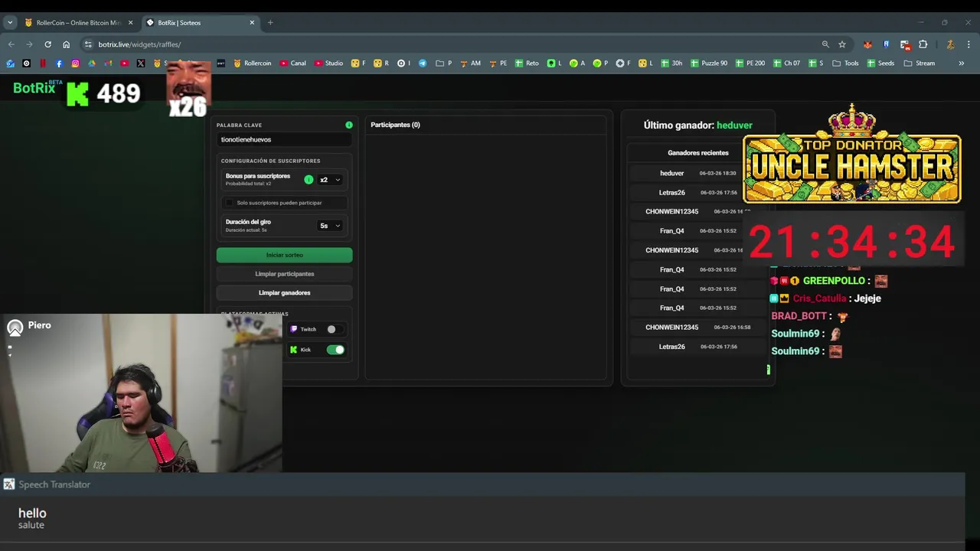Open the Seeds sheet bookmark
The width and height of the screenshot is (980, 551).
pos(880,64)
